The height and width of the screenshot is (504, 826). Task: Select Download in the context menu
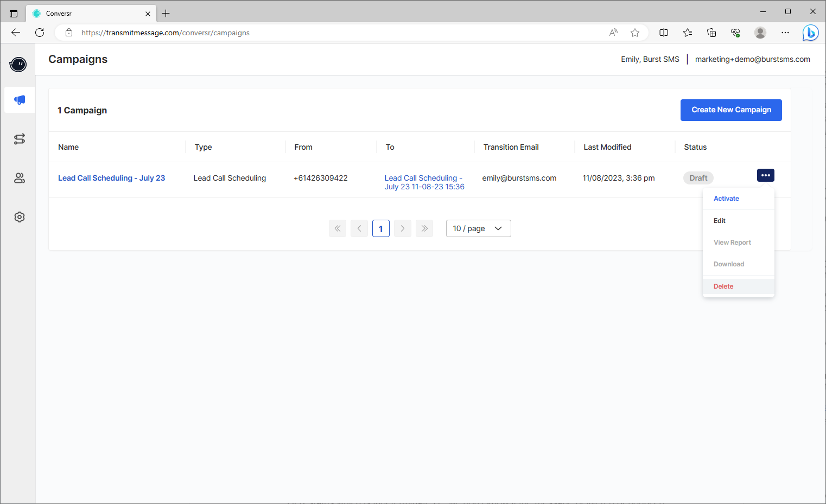pyautogui.click(x=738, y=264)
